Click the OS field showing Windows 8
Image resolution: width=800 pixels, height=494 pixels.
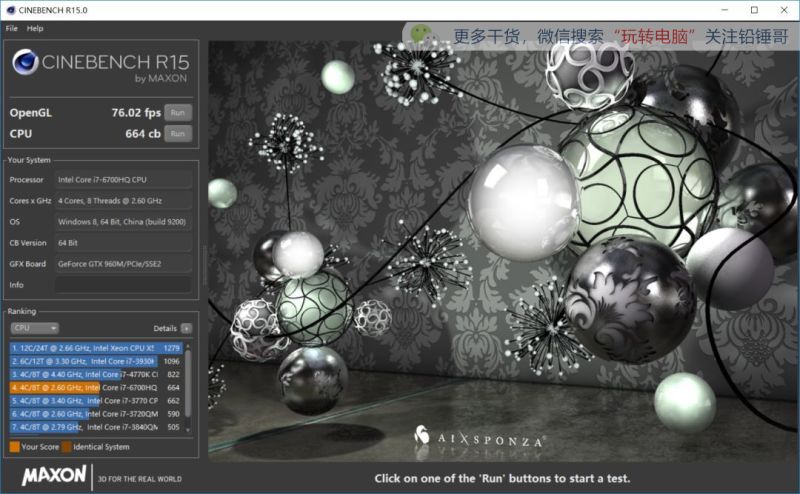(x=123, y=221)
